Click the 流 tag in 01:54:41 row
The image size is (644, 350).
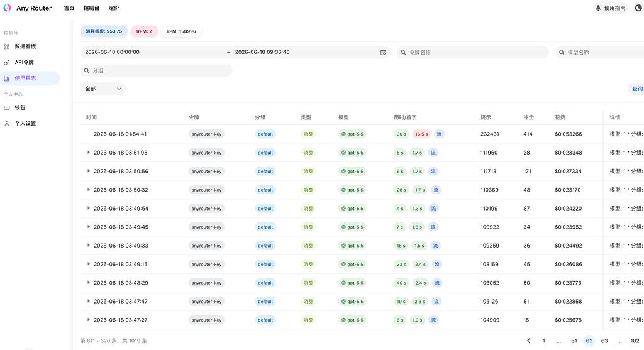point(439,134)
